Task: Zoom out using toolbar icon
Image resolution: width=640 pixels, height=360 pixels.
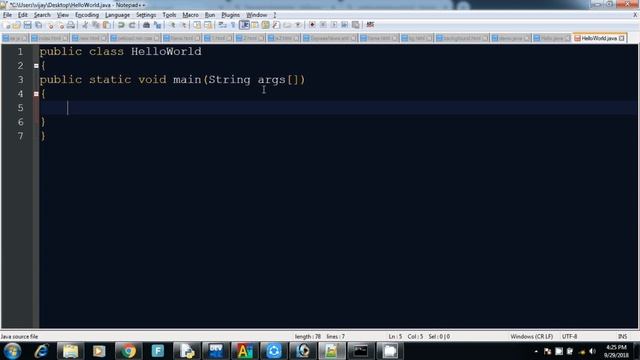Action: tap(183, 25)
